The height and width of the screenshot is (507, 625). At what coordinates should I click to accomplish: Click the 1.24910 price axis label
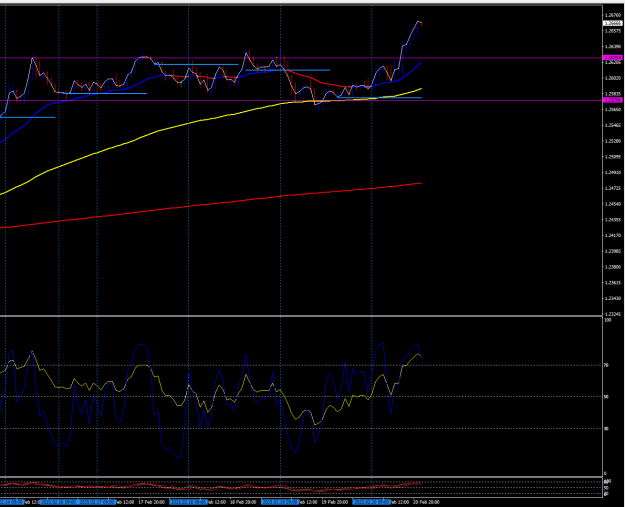(x=613, y=173)
